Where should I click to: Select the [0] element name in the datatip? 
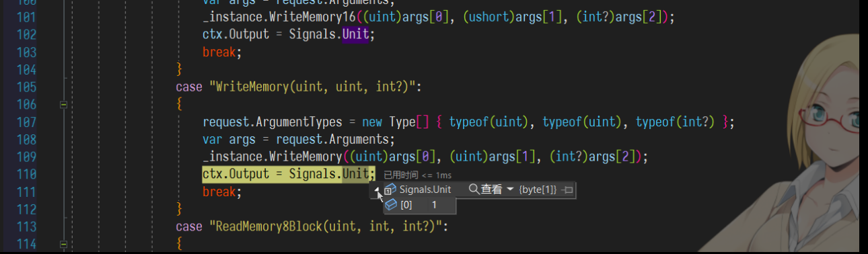click(x=406, y=205)
